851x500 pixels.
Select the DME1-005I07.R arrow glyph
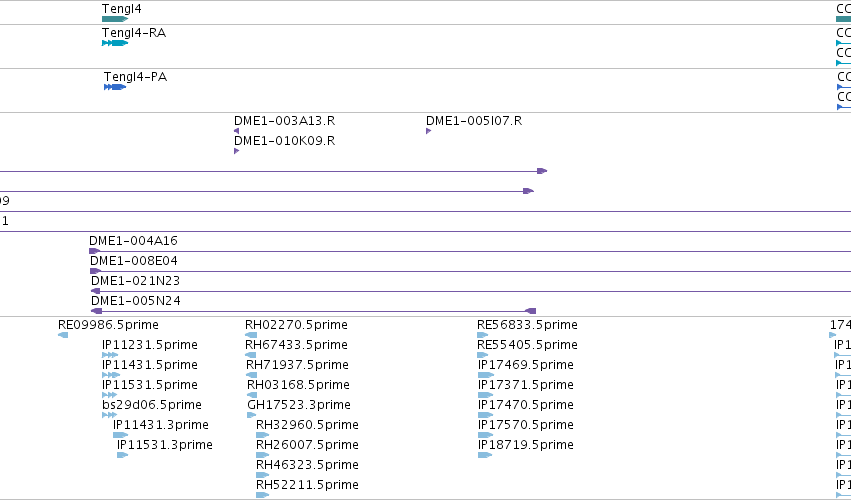pos(429,131)
